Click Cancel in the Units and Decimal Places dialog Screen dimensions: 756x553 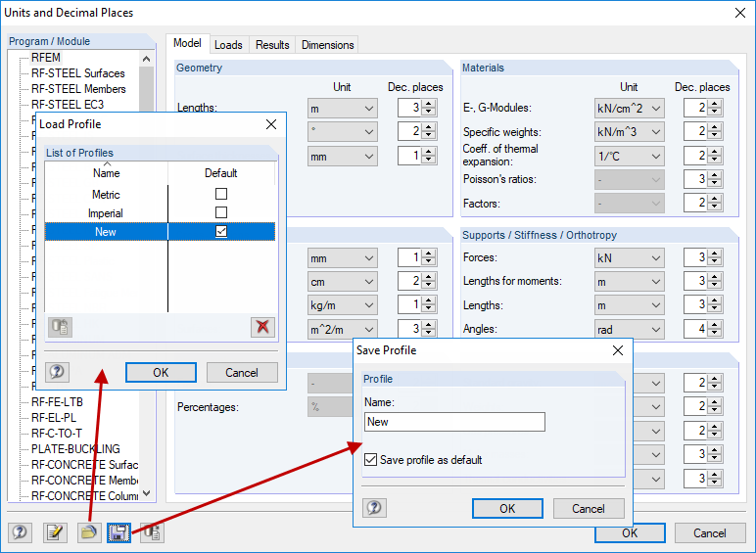(710, 532)
